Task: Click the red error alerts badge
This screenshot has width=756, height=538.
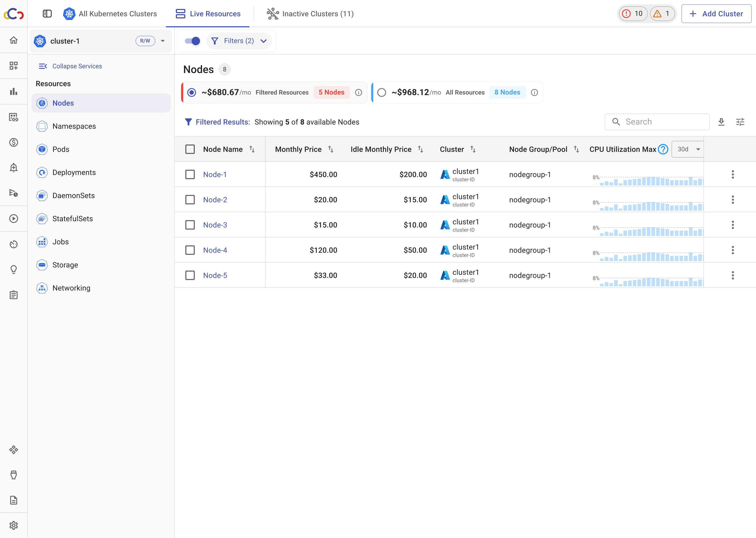Action: (x=632, y=14)
